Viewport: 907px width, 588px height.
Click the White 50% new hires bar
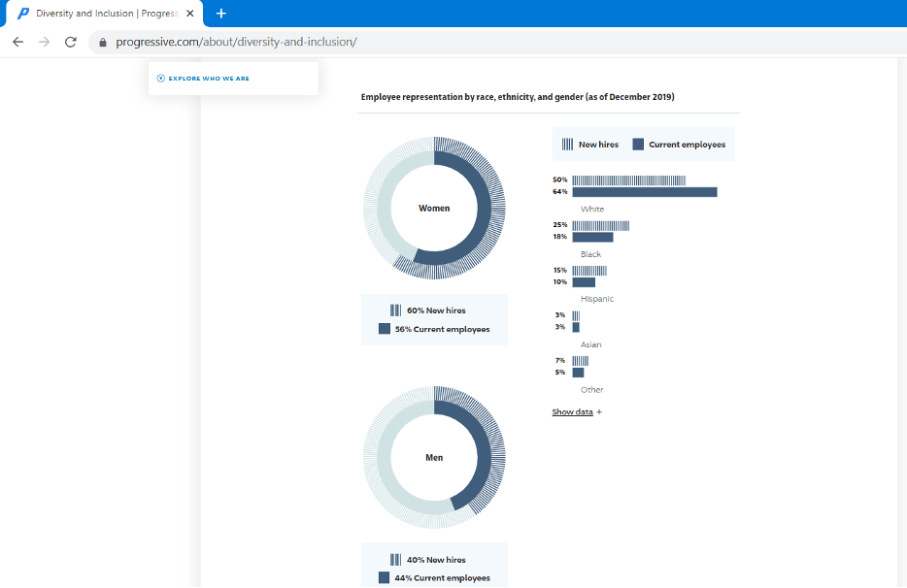coord(629,180)
